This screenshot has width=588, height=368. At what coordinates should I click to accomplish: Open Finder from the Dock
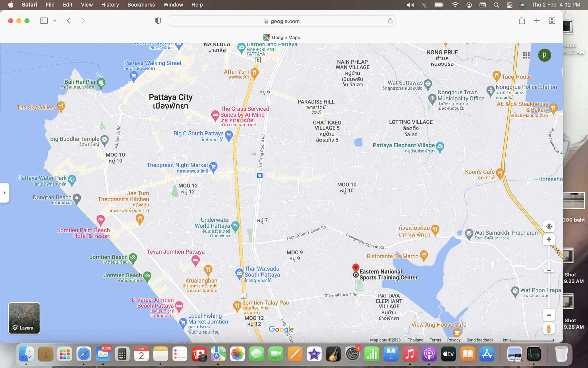26,354
